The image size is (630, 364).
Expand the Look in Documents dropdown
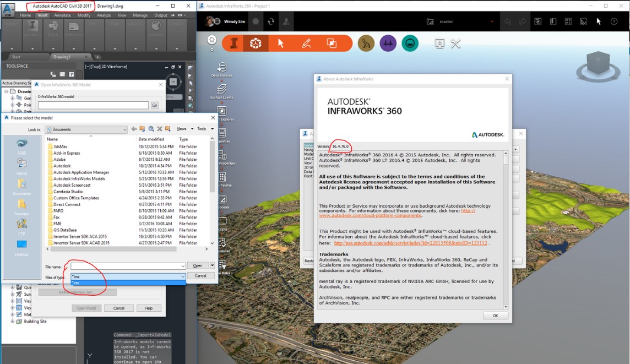[124, 129]
